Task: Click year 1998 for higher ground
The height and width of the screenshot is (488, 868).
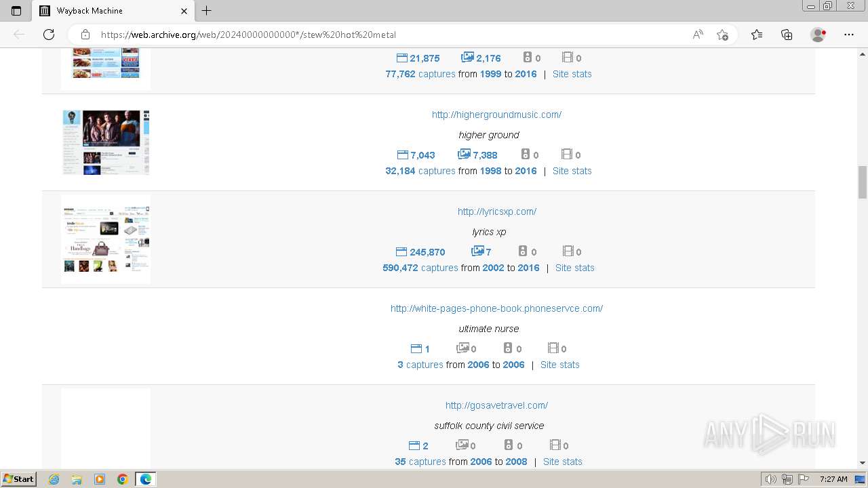Action: (491, 171)
